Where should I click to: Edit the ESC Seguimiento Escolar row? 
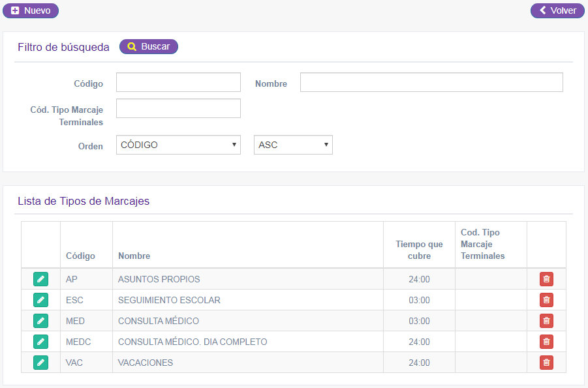(x=40, y=300)
